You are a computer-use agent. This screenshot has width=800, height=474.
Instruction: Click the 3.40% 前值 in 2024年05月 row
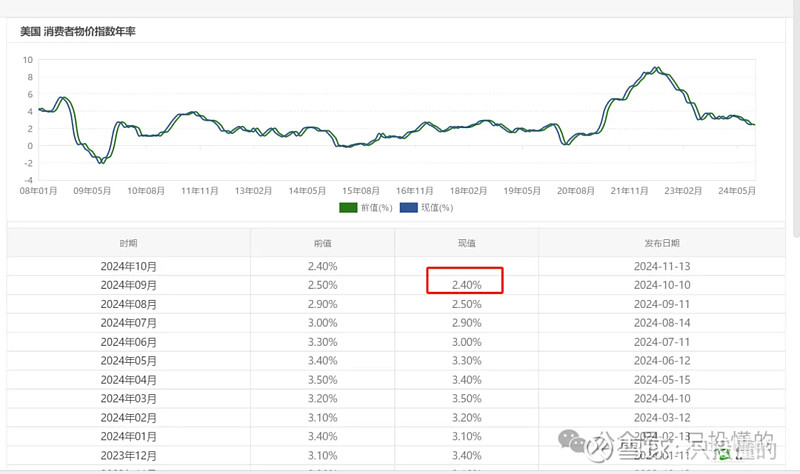[x=322, y=361]
